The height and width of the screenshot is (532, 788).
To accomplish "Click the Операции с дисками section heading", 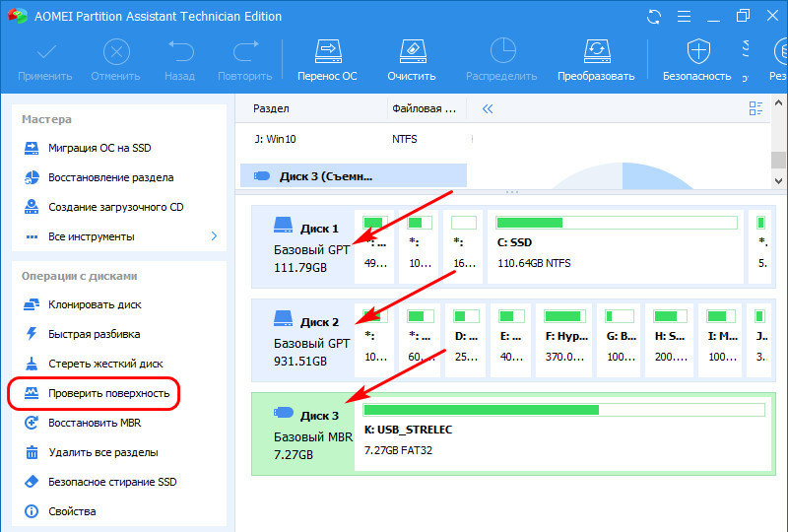I will point(80,276).
